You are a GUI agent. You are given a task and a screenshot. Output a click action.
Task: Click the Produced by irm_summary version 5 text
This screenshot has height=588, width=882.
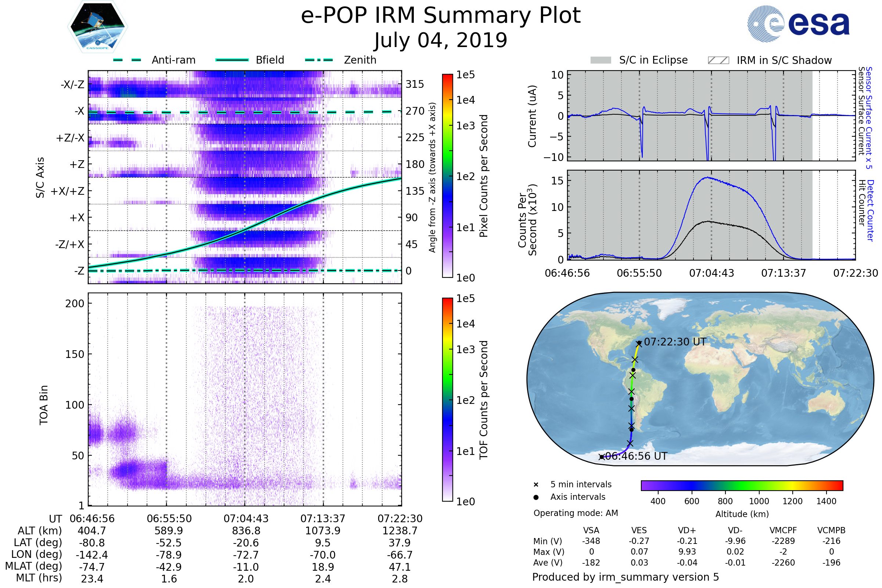(625, 577)
